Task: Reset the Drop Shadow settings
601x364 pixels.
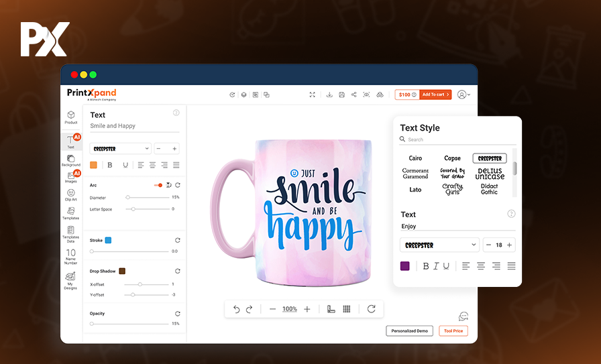Action: pos(178,271)
